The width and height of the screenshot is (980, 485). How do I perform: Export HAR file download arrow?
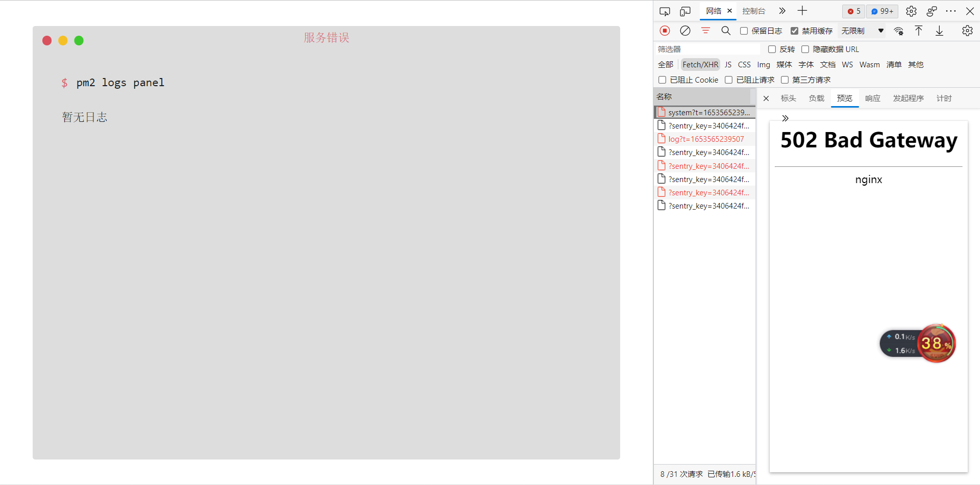click(939, 31)
